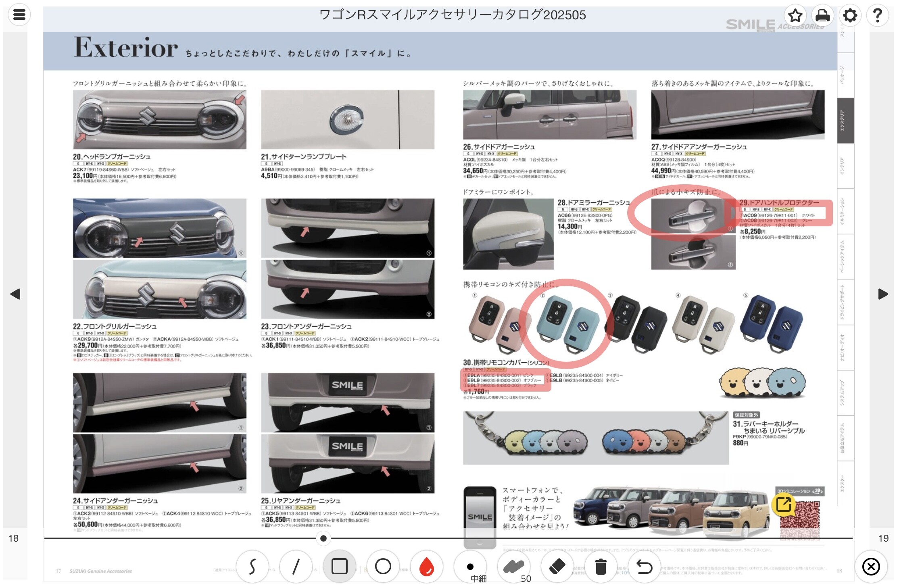Click the printer icon
This screenshot has height=588, width=897.
(x=822, y=16)
